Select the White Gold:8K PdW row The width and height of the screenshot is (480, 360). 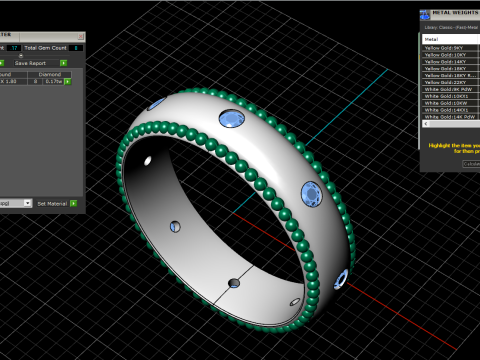(x=451, y=89)
